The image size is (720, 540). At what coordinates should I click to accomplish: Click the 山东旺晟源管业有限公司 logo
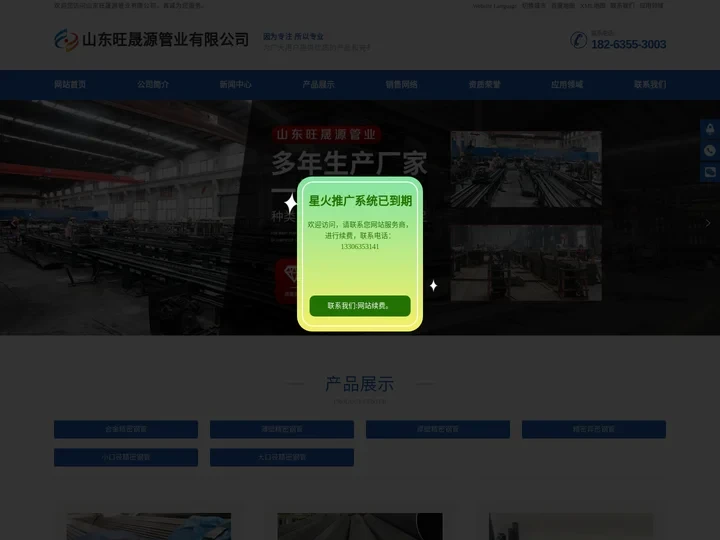tap(152, 39)
